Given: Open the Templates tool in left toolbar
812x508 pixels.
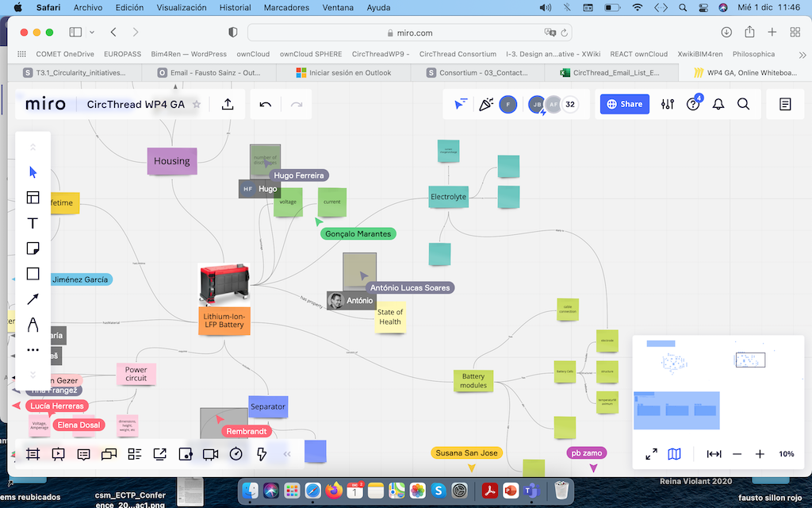Looking at the screenshot, I should tap(33, 198).
